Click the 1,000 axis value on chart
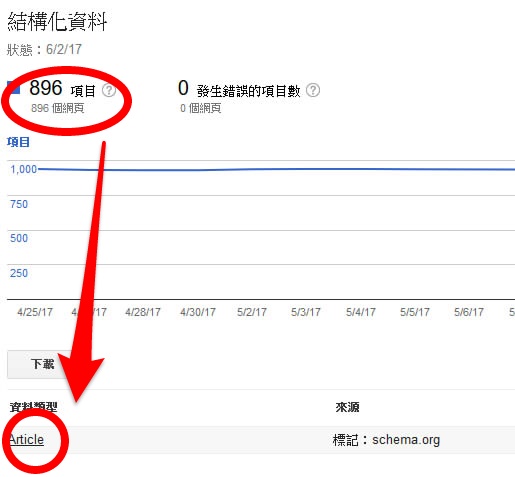 point(23,169)
